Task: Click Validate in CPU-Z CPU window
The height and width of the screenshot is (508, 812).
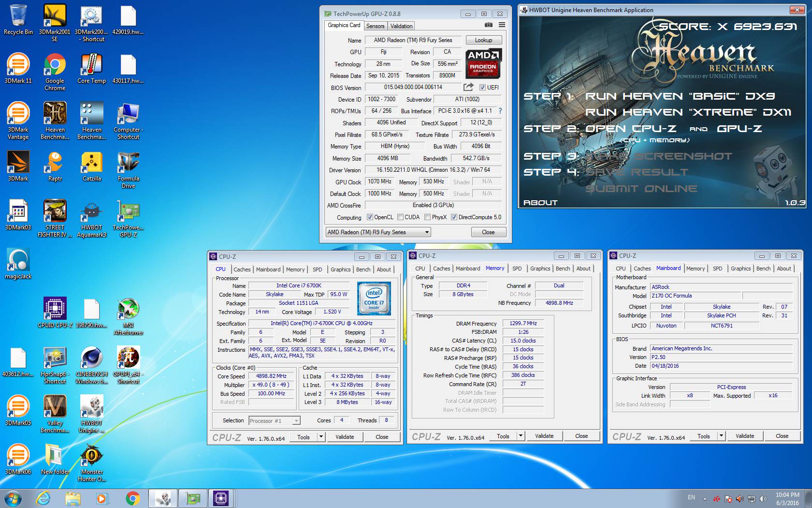Action: [345, 437]
